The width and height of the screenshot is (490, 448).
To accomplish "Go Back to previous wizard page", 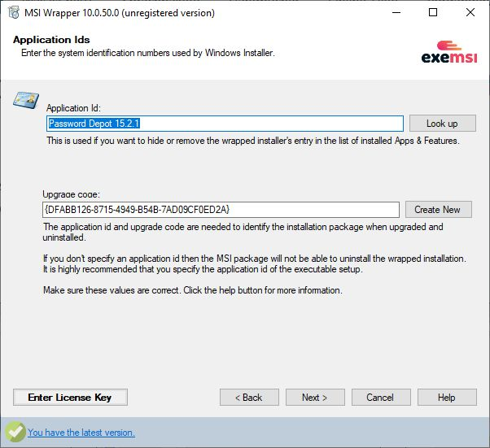I will click(249, 397).
